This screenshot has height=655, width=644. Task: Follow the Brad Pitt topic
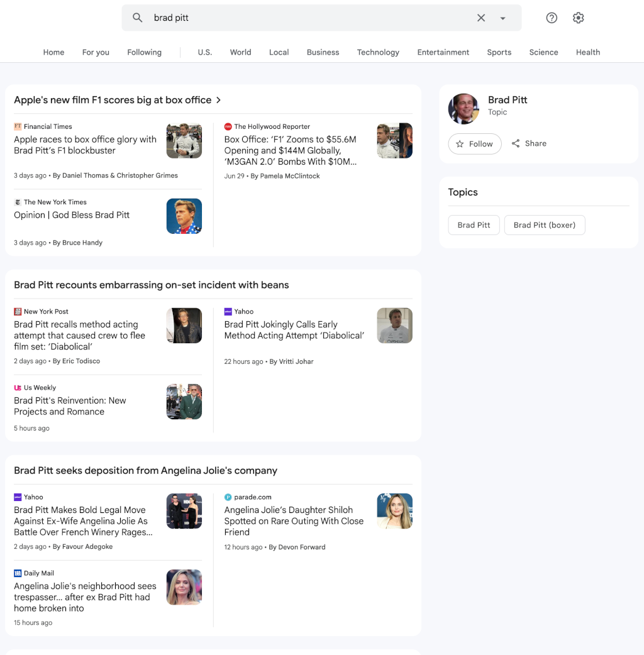click(x=475, y=144)
